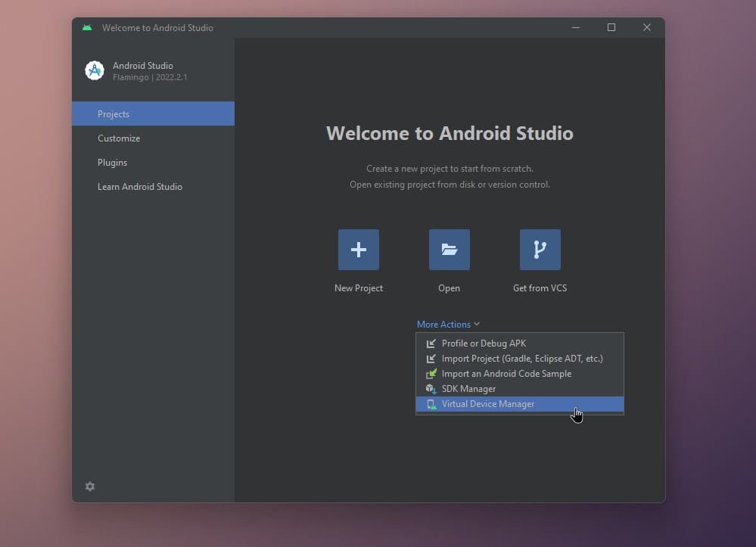
Task: Open the settings gear in sidebar
Action: tap(90, 486)
